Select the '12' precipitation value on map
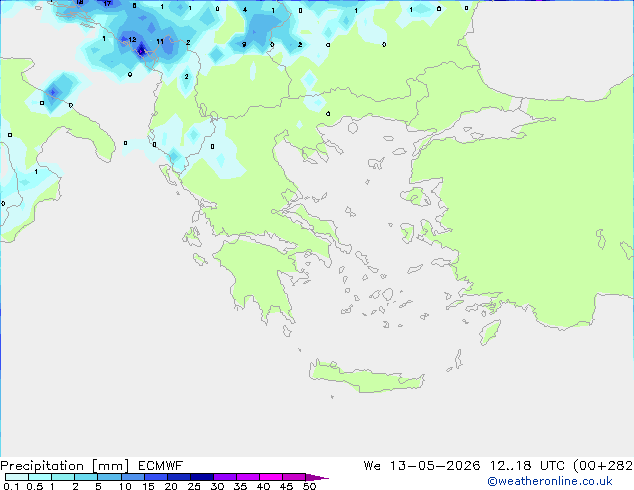This screenshot has width=634, height=490. pos(132,40)
